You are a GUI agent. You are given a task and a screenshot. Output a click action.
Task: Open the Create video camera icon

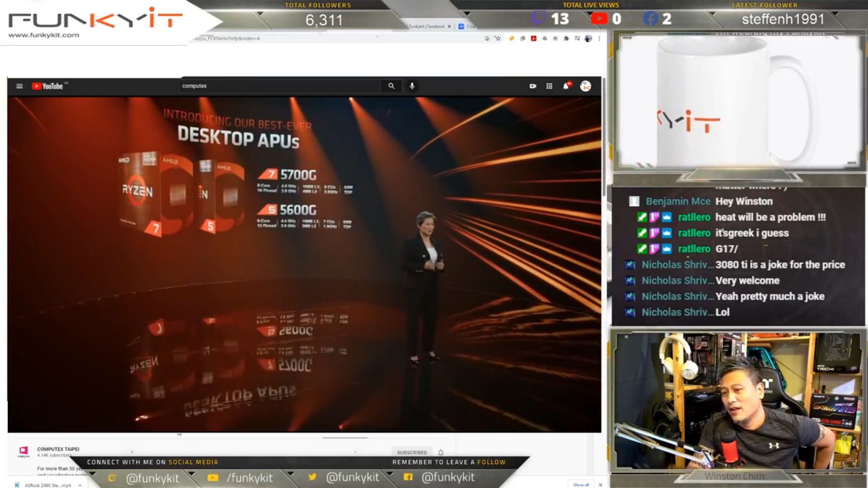point(533,86)
